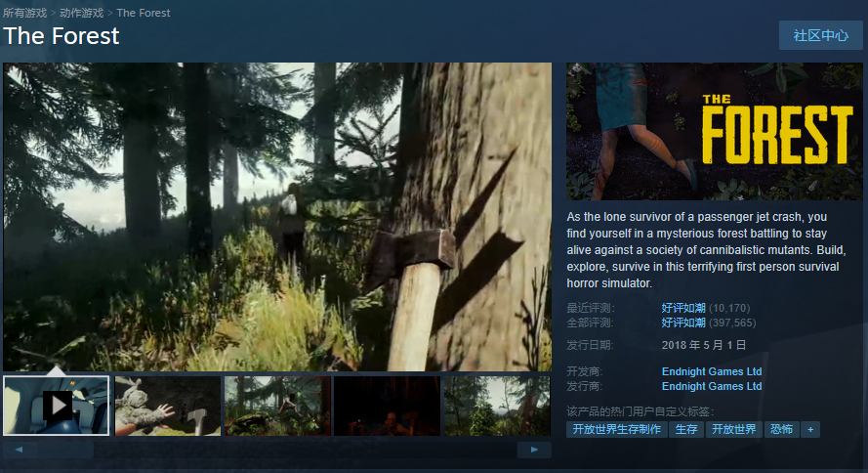
Task: Select the 开放世界生存制作 tag
Action: [617, 429]
